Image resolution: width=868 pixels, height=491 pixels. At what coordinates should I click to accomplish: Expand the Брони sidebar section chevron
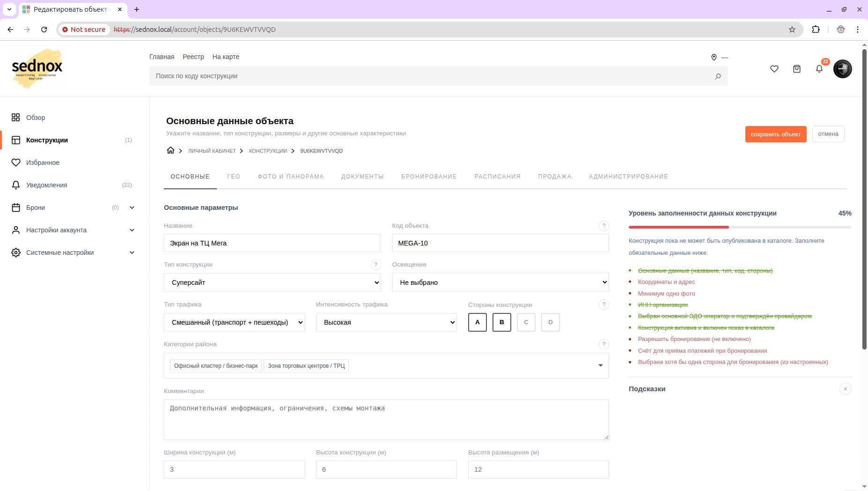coord(132,208)
